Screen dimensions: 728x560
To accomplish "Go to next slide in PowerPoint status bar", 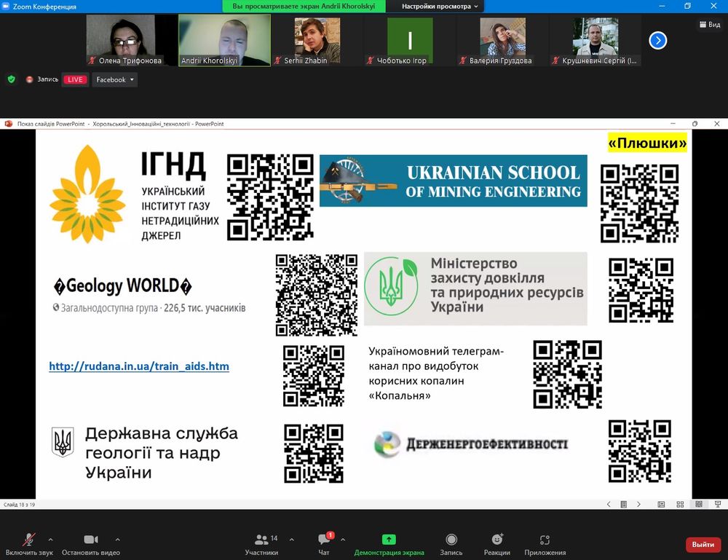I will coord(639,504).
